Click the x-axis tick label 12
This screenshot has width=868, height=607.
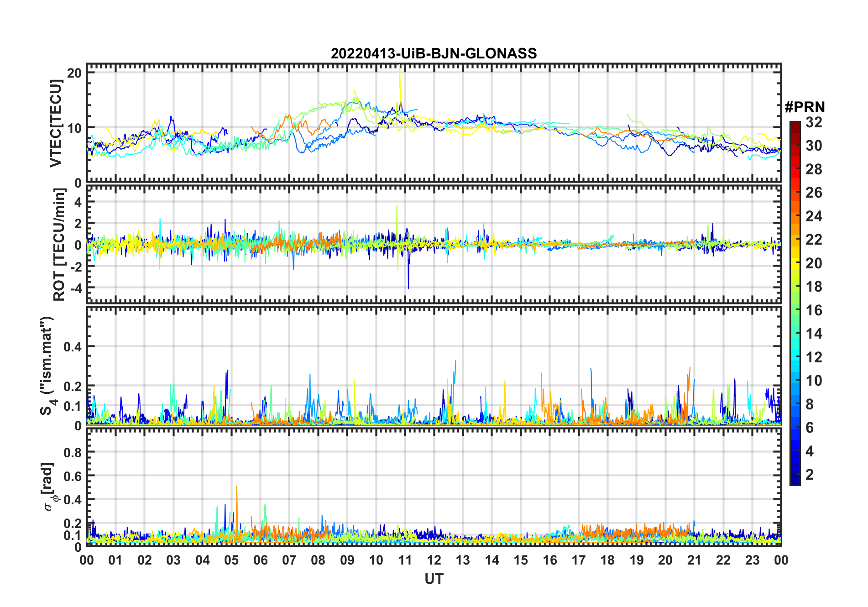[434, 560]
